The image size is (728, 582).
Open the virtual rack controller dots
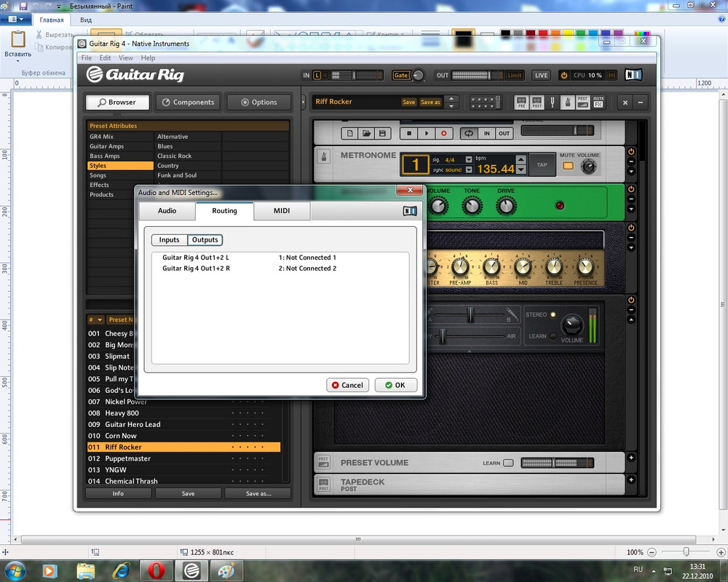485,102
